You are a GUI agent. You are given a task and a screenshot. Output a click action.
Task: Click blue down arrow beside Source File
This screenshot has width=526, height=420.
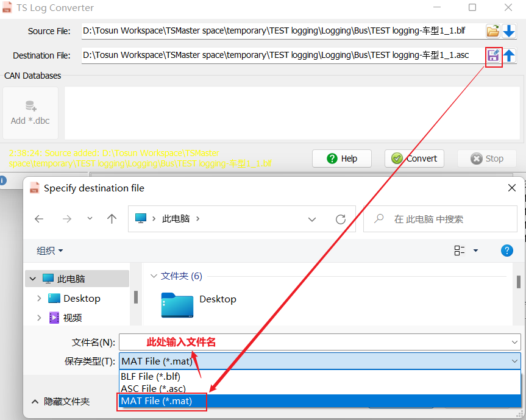509,30
